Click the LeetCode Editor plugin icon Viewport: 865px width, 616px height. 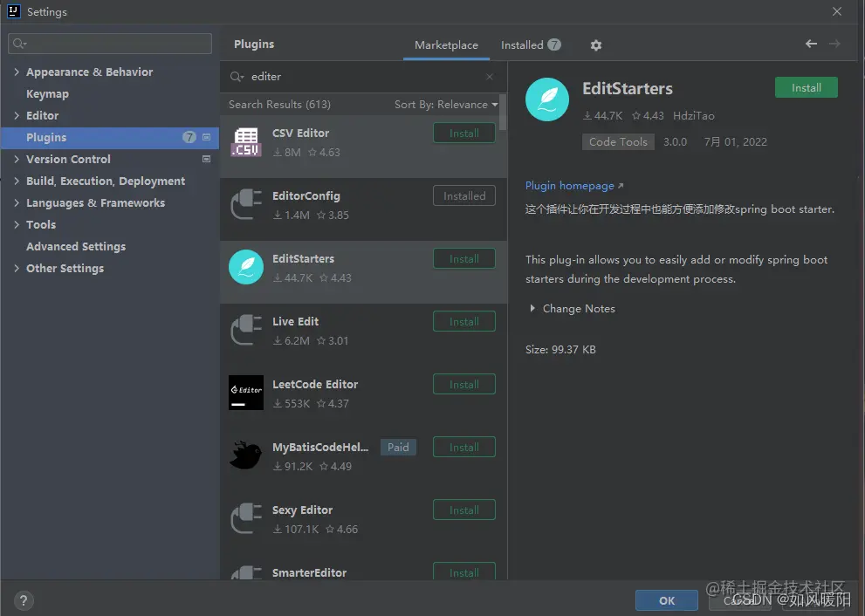246,393
